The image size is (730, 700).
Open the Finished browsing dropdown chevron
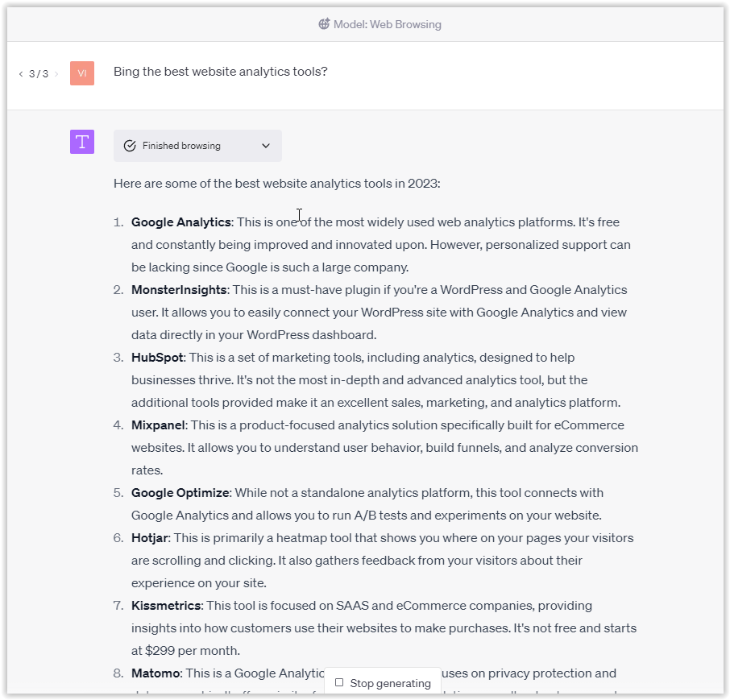[x=265, y=146]
